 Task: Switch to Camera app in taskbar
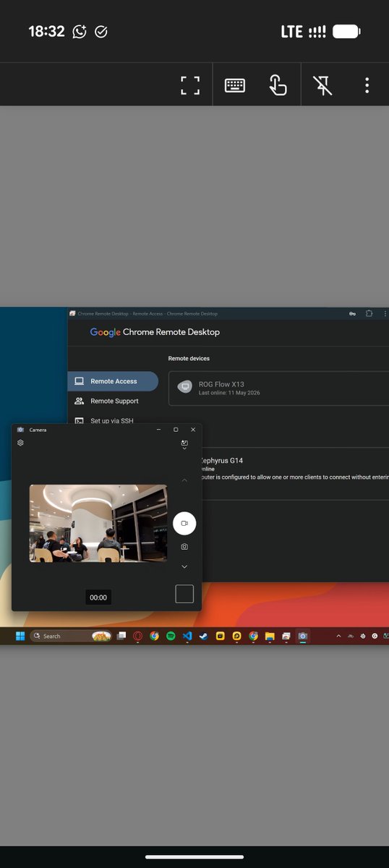coord(303,636)
